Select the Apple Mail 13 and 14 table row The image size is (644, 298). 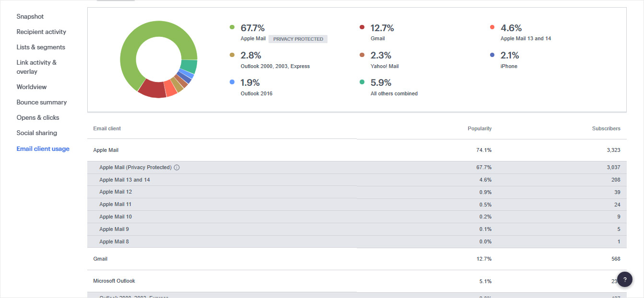coord(357,180)
